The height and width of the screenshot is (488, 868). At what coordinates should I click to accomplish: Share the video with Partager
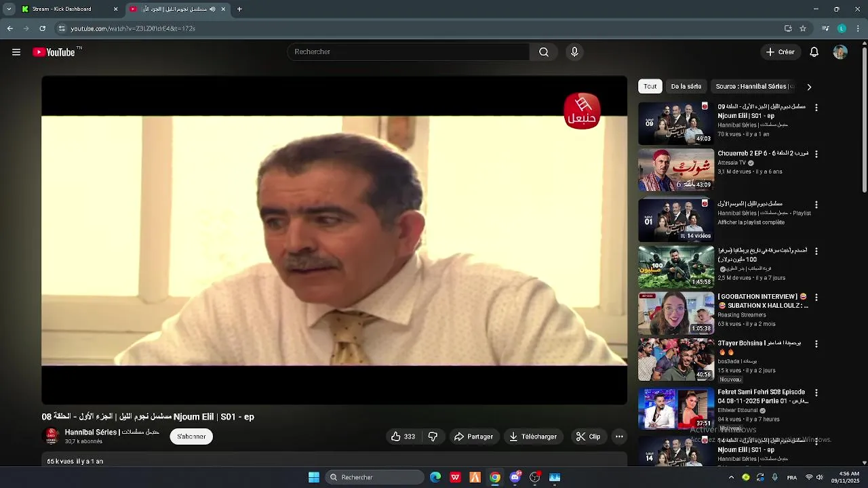[x=473, y=436]
